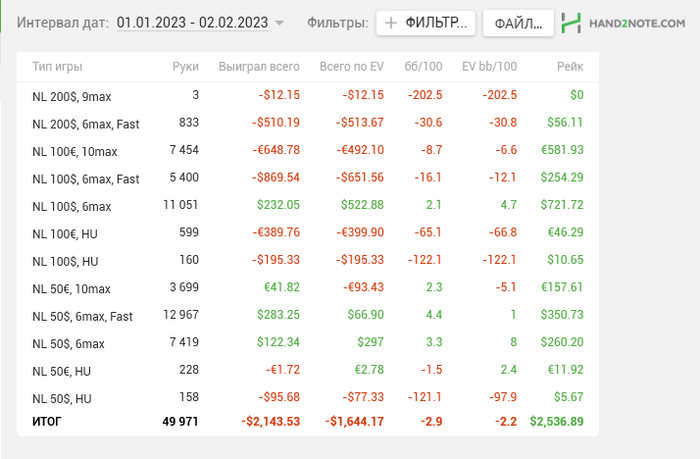Click EV bb/100 cell -97.9
Viewport: 700px width, 459px height.
(503, 397)
